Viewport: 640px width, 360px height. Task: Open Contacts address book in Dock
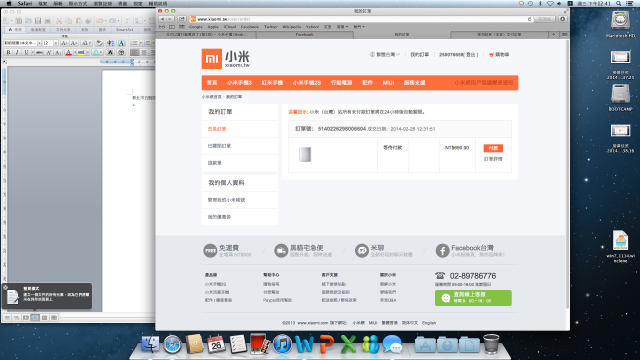[194, 344]
